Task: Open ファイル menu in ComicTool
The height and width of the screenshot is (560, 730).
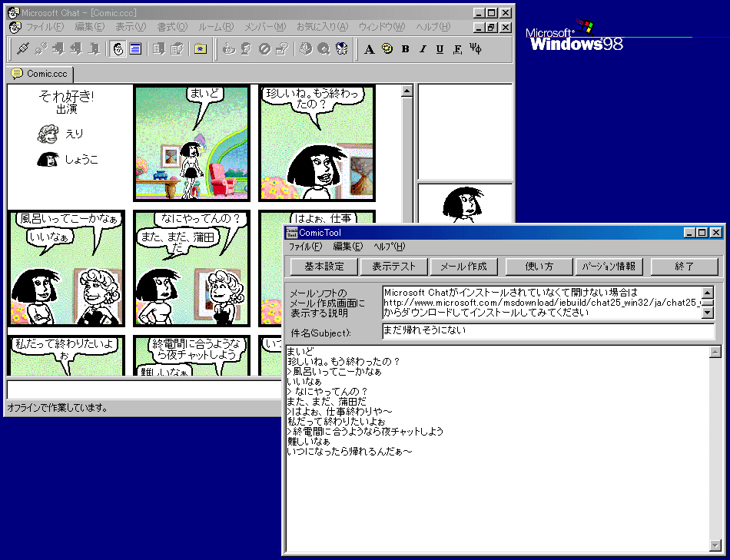Action: point(305,247)
